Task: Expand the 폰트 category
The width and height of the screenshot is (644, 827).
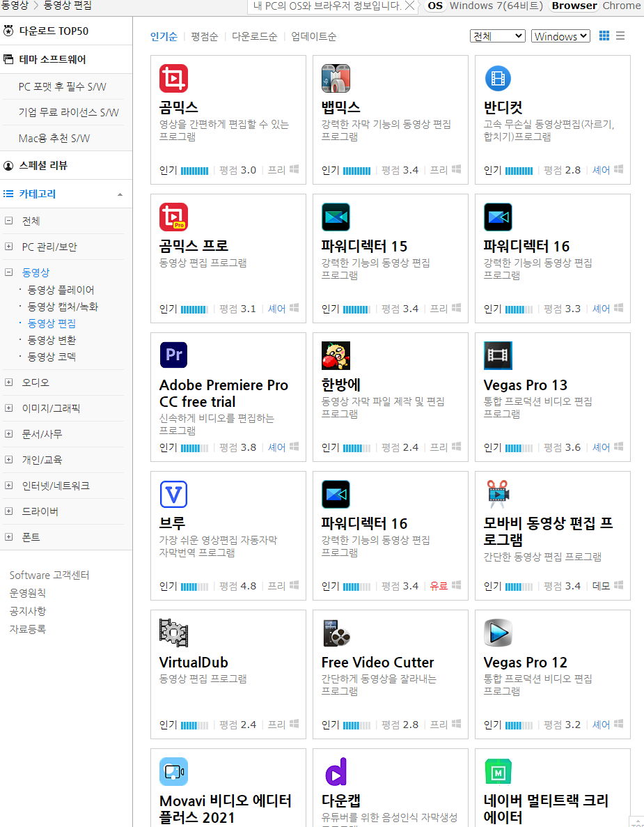Action: pyautogui.click(x=8, y=537)
